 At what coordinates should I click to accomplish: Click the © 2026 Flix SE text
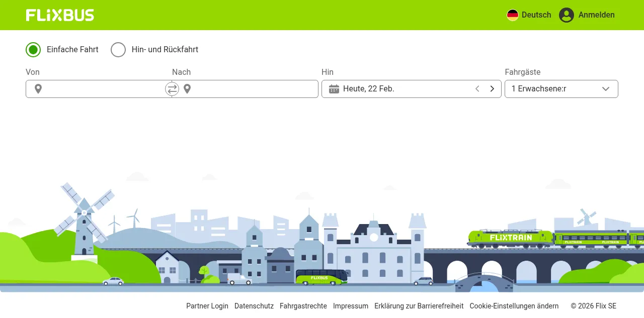(x=594, y=306)
